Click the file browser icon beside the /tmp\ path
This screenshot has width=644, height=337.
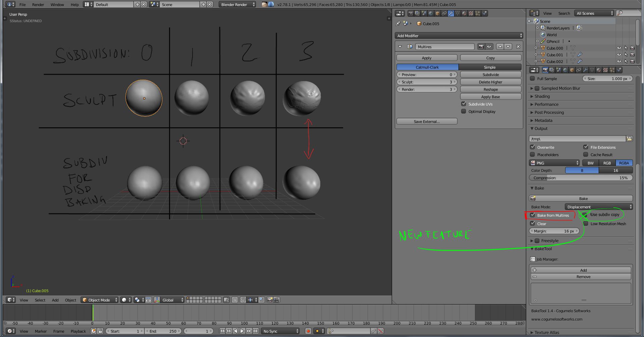629,139
